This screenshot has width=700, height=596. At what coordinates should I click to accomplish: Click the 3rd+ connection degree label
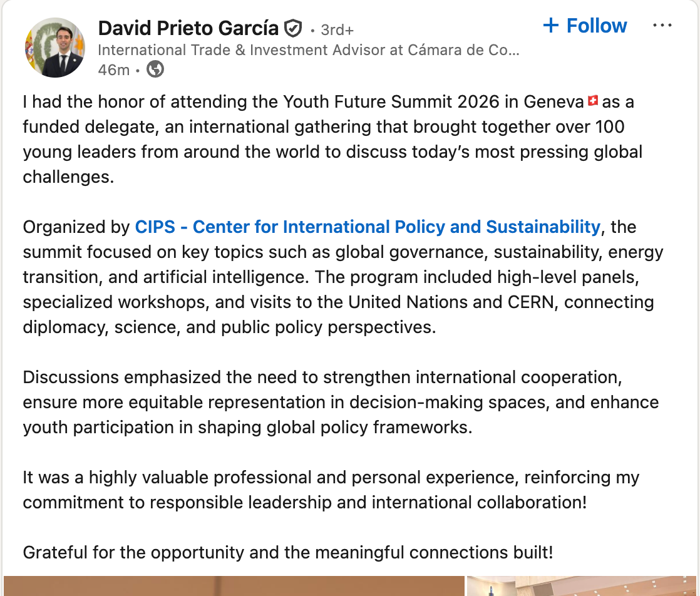(x=337, y=29)
